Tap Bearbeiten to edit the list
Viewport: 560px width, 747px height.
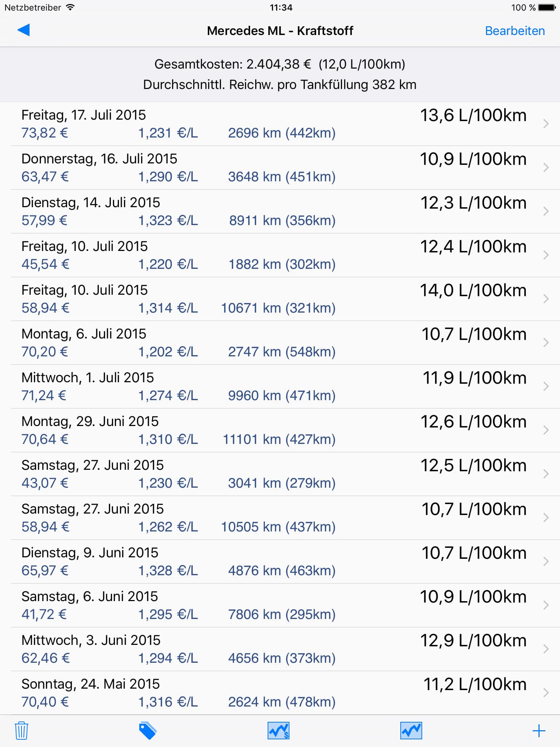tap(515, 31)
